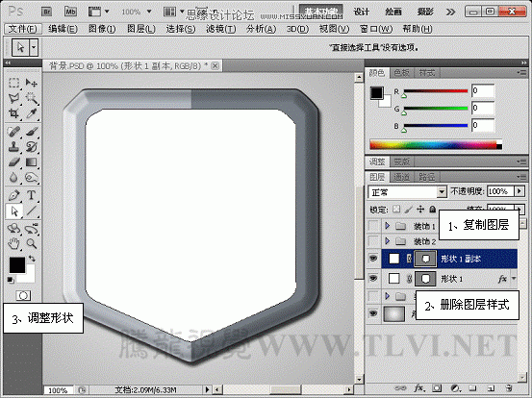Select the Hand tool

[13, 243]
